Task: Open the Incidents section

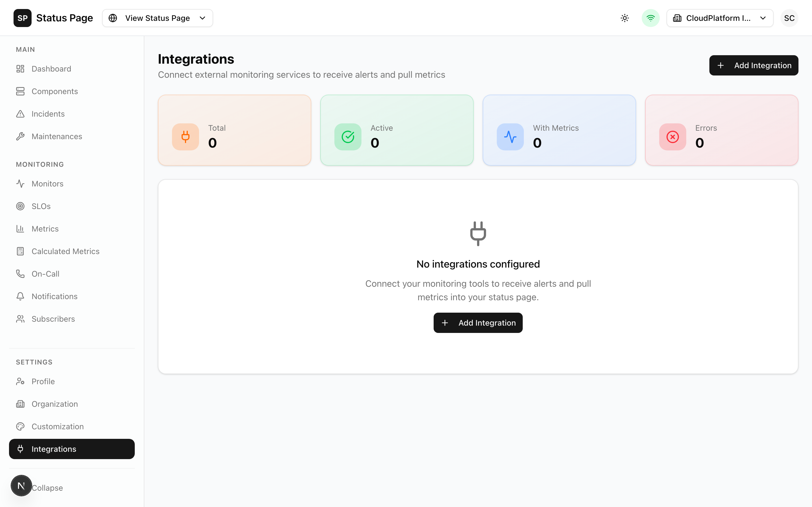Action: coord(48,114)
